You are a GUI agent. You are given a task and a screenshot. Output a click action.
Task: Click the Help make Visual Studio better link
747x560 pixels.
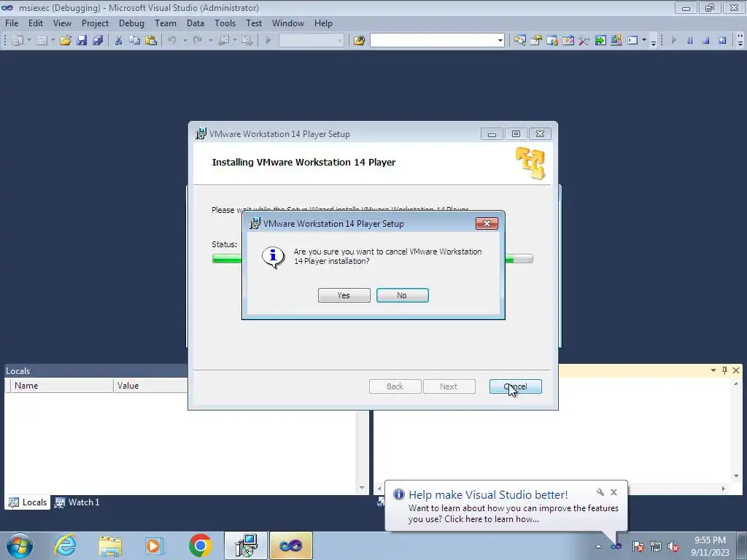488,494
